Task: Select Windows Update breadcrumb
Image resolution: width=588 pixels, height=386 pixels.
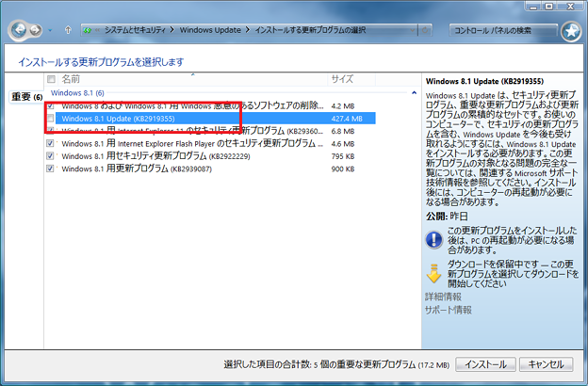Action: [x=210, y=30]
